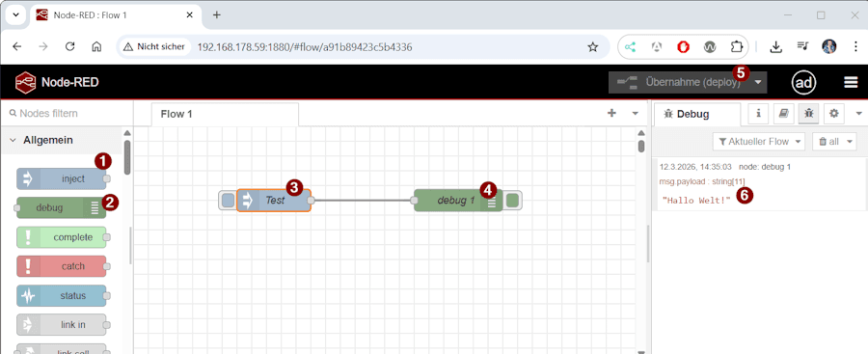Open the flow tab list dropdown
The image size is (868, 354).
tap(635, 113)
